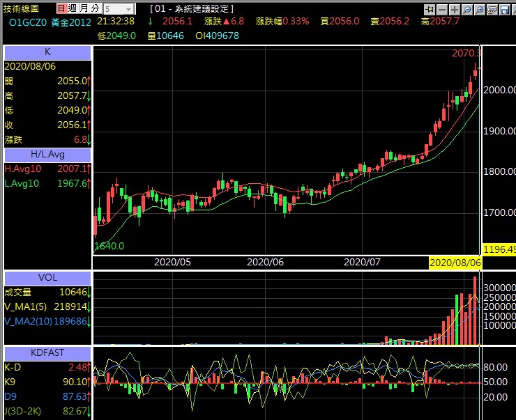
Task: Click the date 2020/08/06 in K panel
Action: pos(30,67)
